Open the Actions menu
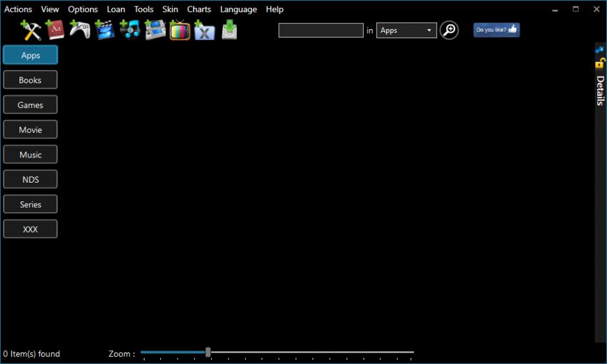607x364 pixels. 18,9
